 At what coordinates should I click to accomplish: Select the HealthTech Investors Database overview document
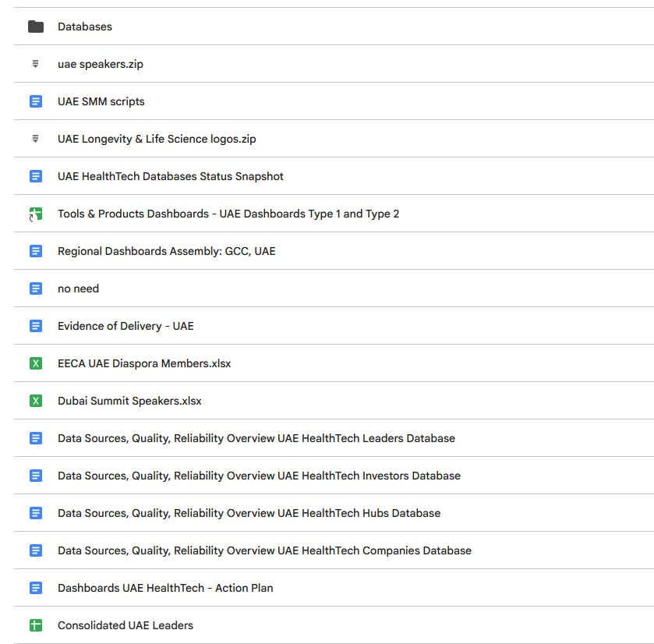coord(259,476)
